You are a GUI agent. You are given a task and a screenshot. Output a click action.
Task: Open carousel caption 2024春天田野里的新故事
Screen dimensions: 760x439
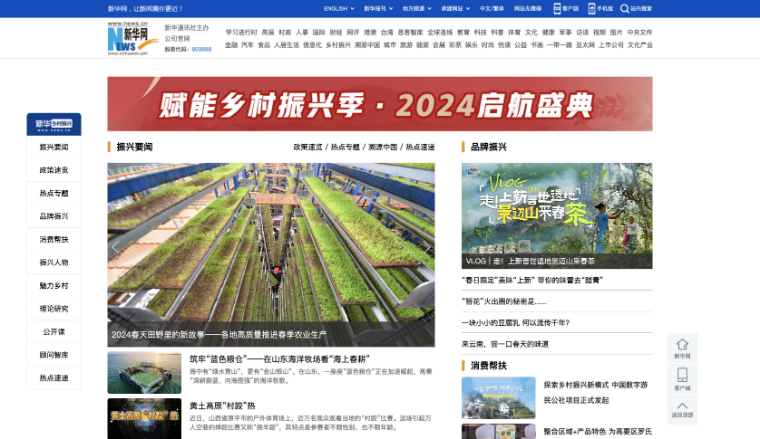219,334
